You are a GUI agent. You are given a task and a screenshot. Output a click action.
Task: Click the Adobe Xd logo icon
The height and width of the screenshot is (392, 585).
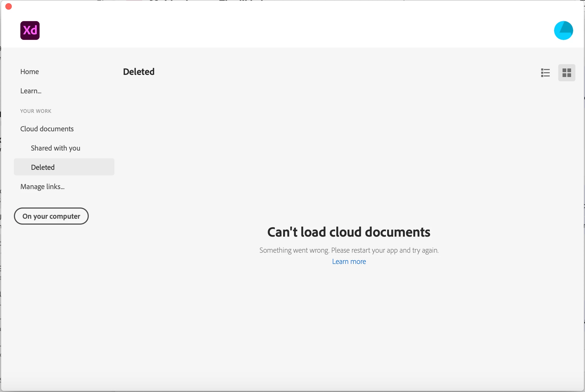pyautogui.click(x=30, y=30)
